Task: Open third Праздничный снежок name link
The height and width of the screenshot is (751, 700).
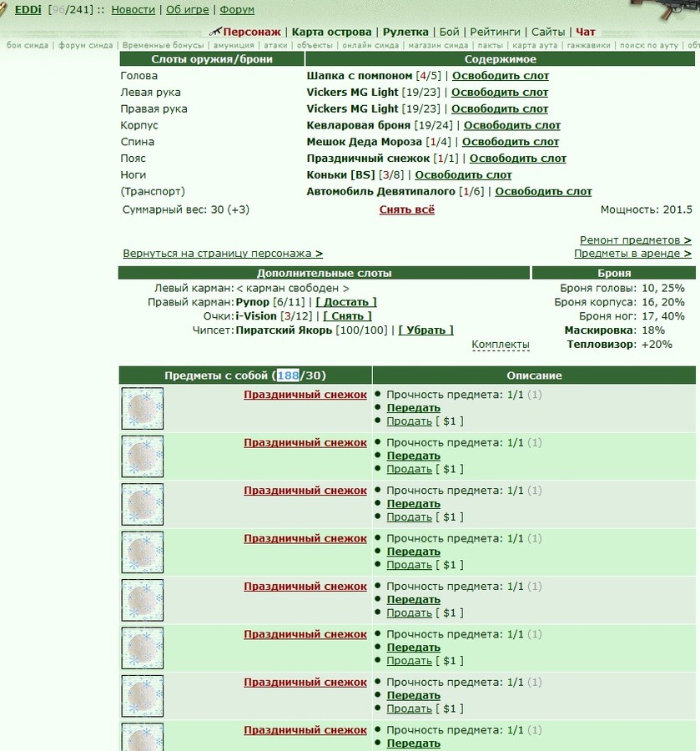Action: point(305,491)
